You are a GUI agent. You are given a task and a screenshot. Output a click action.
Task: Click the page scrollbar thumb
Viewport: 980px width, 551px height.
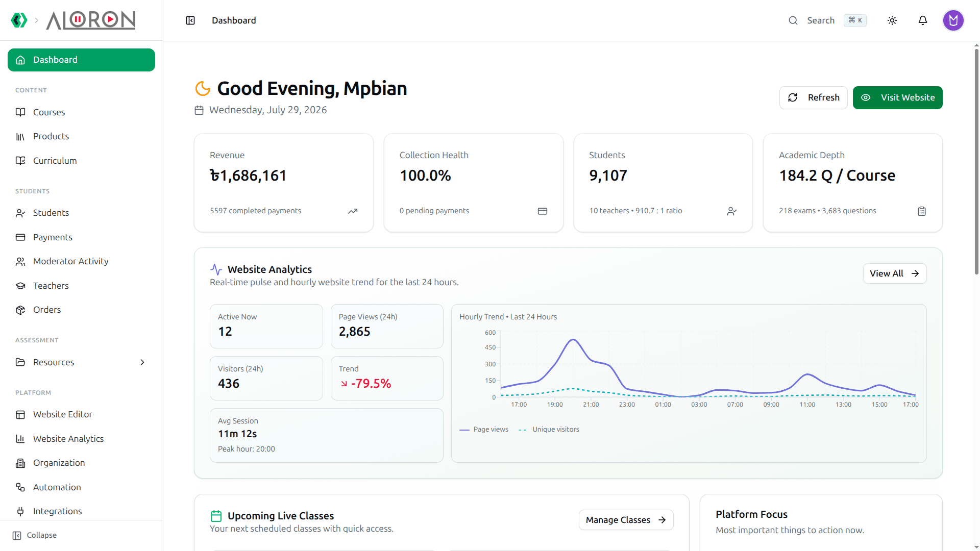point(976,162)
